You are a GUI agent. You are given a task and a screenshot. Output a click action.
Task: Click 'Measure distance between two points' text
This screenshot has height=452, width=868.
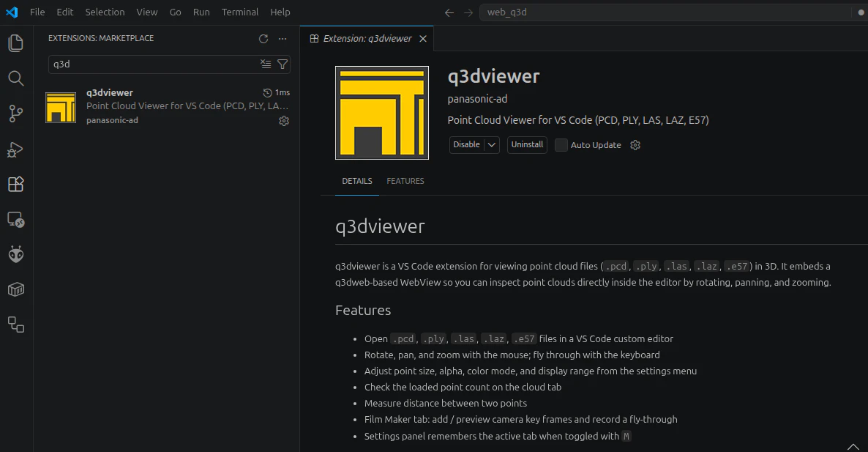click(446, 403)
